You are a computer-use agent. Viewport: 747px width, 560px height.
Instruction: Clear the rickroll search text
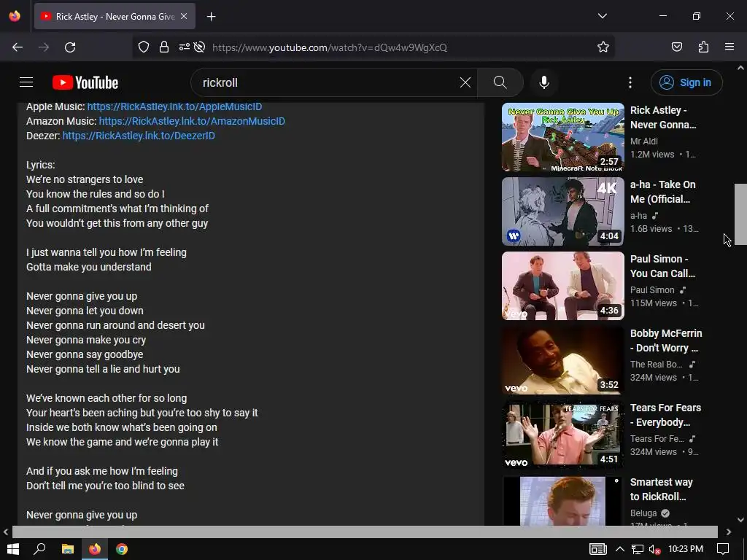coord(465,82)
